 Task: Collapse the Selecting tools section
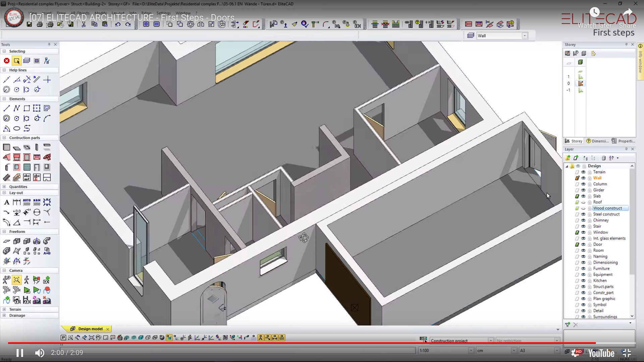(4, 51)
